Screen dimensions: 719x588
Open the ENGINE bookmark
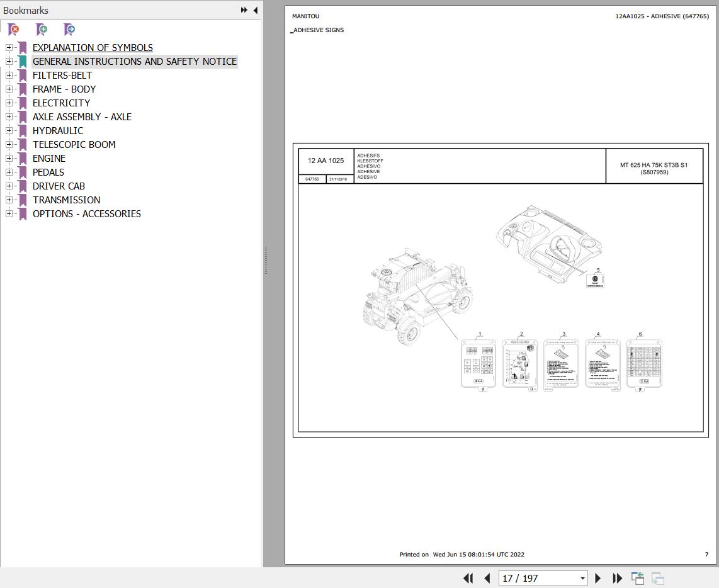coord(49,158)
